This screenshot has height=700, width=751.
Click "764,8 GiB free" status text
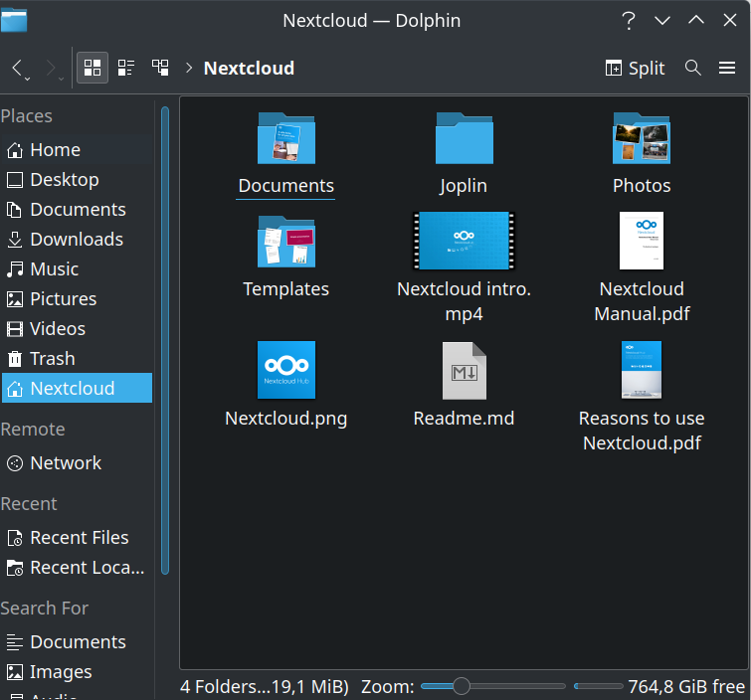pyautogui.click(x=686, y=687)
